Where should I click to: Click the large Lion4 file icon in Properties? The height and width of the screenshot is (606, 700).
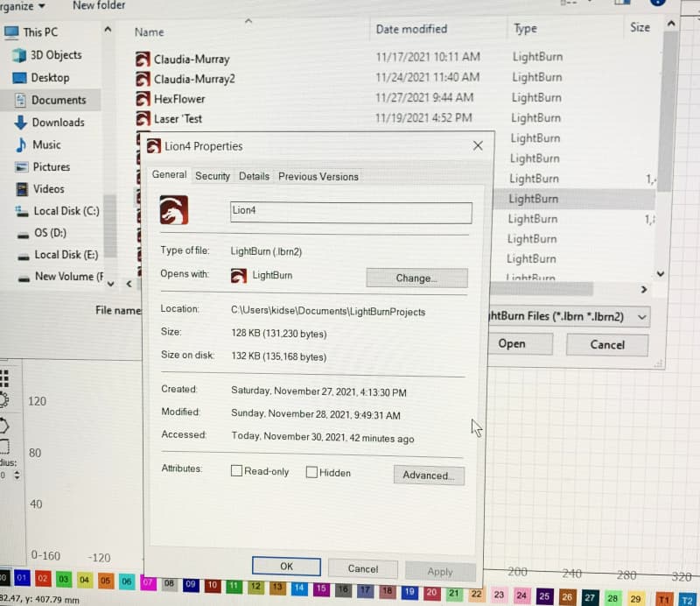tap(173, 209)
